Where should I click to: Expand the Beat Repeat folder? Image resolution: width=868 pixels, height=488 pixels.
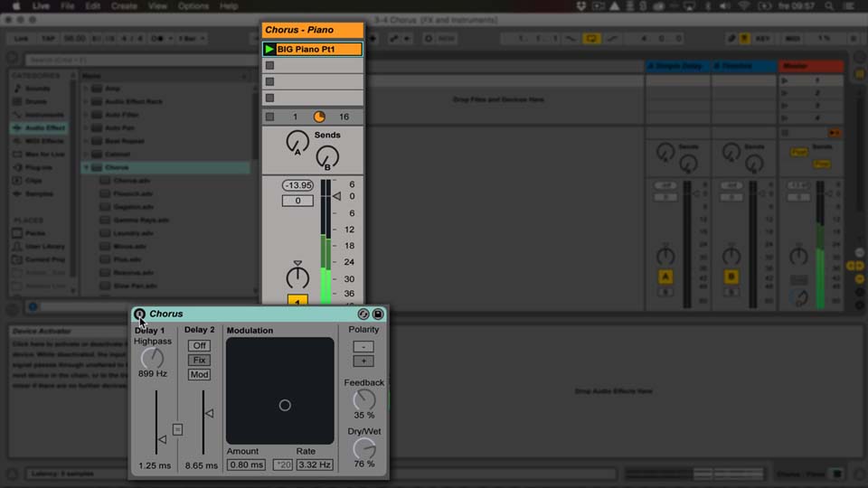86,141
